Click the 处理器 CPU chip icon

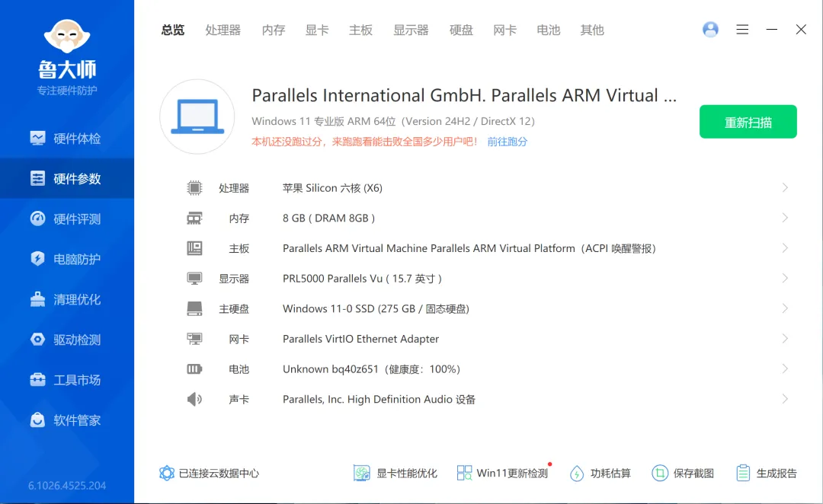tap(194, 188)
